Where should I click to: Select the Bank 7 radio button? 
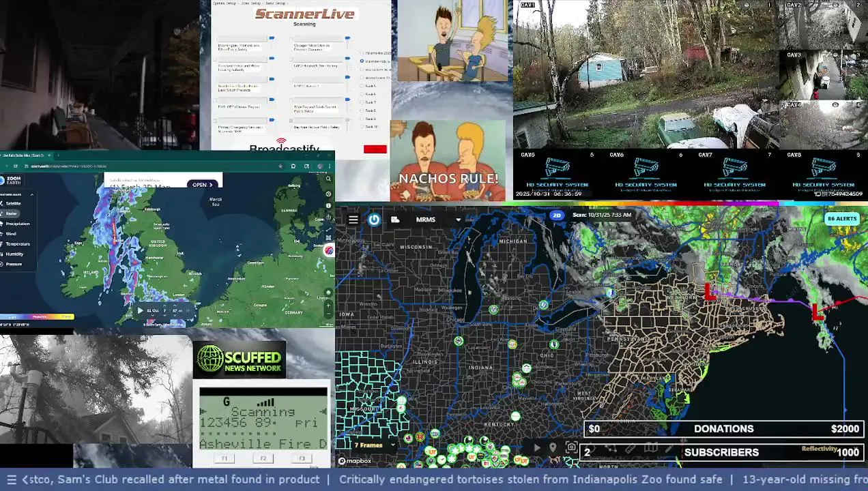(362, 102)
